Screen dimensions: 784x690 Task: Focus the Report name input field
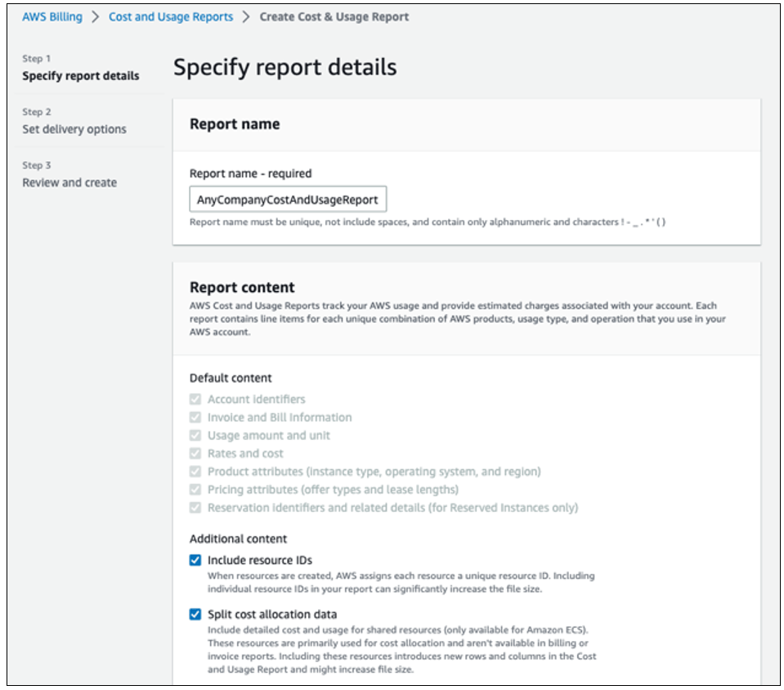(x=288, y=199)
